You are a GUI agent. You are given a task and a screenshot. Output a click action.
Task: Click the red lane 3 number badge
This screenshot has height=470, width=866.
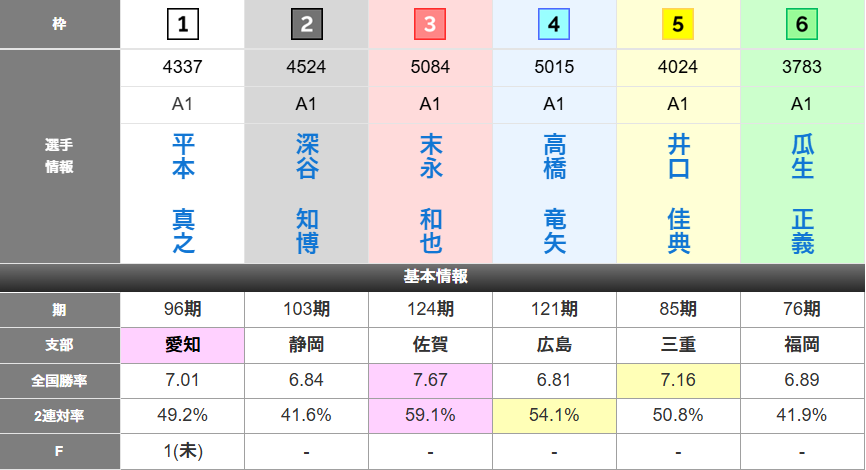click(x=430, y=24)
